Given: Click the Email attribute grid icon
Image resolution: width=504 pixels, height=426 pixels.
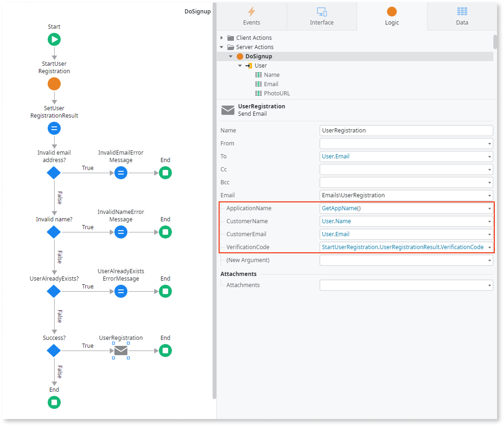Looking at the screenshot, I should pos(258,84).
